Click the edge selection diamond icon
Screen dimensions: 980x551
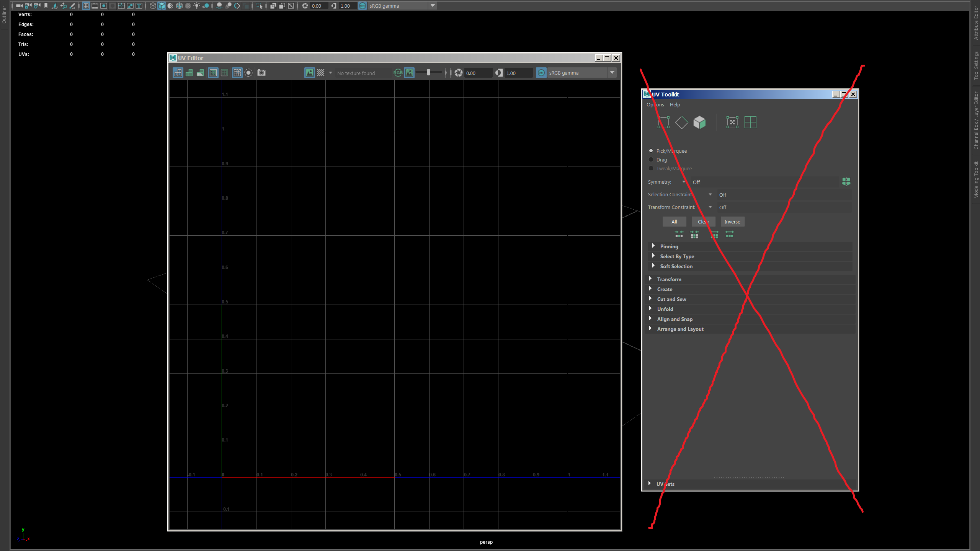pyautogui.click(x=681, y=122)
